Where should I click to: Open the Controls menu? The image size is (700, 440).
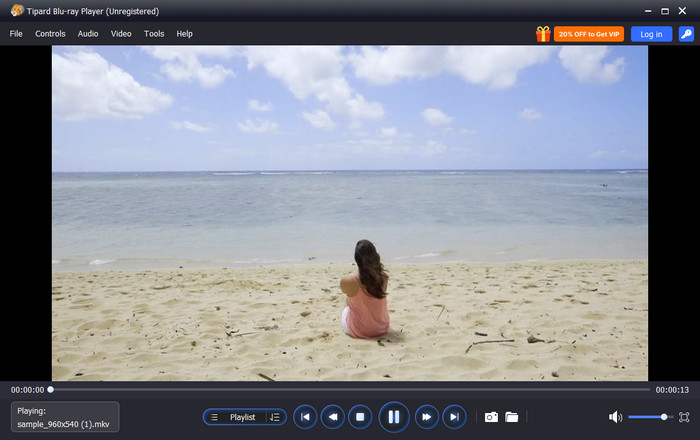click(x=50, y=34)
